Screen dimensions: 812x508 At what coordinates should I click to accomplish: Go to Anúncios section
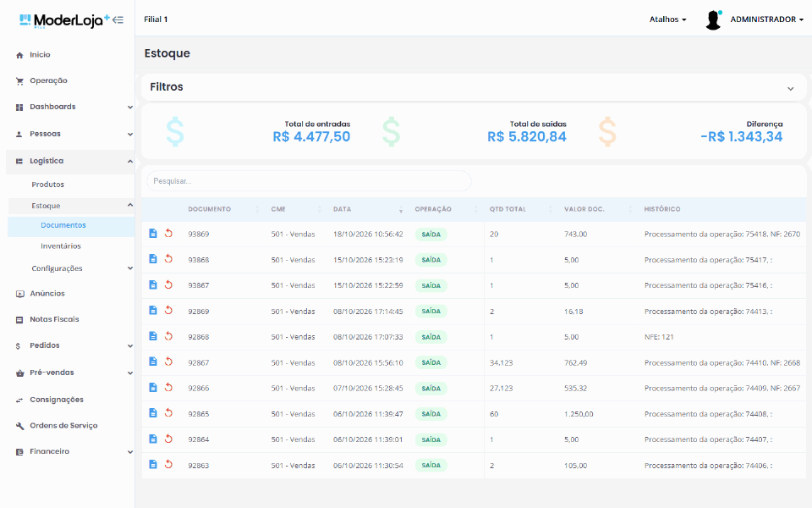tap(47, 294)
